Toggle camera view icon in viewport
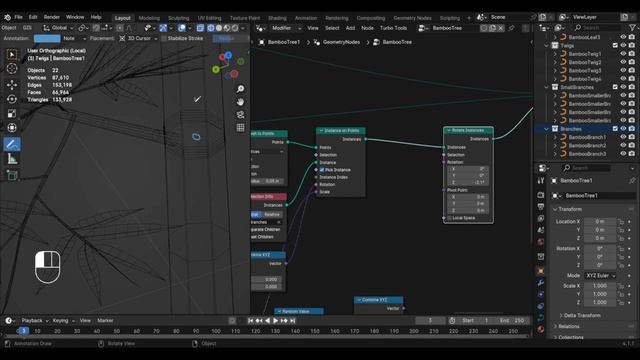This screenshot has height=360, width=640. click(240, 115)
